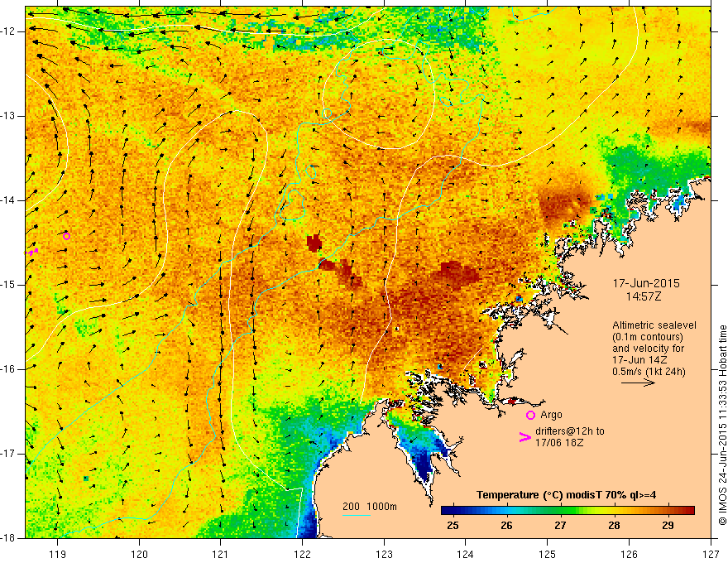Click longitude axis label 122
Screen dimensions: 728x563
click(x=302, y=554)
